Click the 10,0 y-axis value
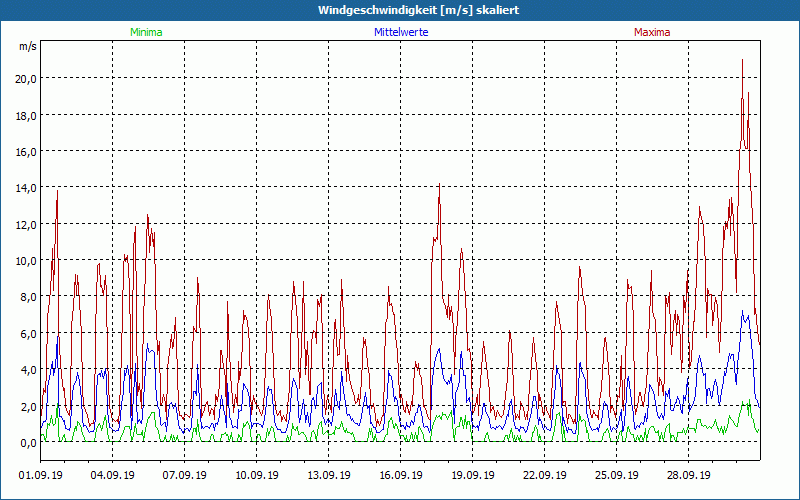 (x=26, y=261)
